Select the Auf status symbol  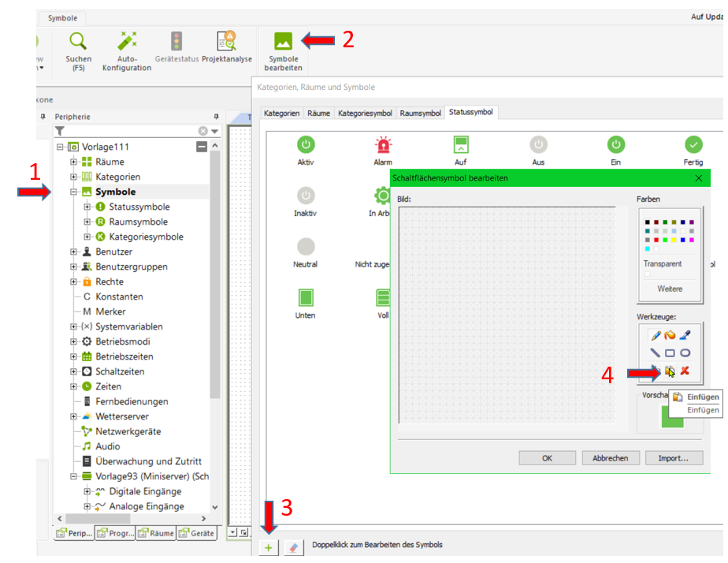(x=461, y=150)
